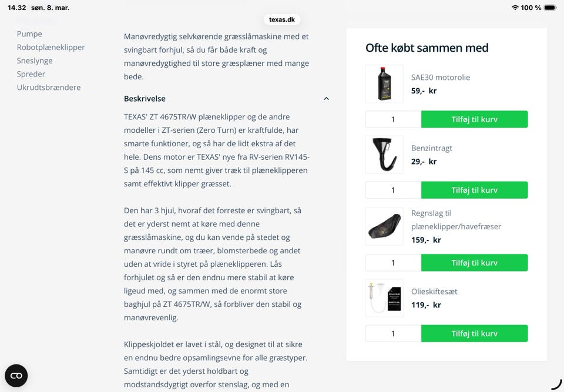564x392 pixels.
Task: Select Sneslynge in the sidebar
Action: (35, 61)
